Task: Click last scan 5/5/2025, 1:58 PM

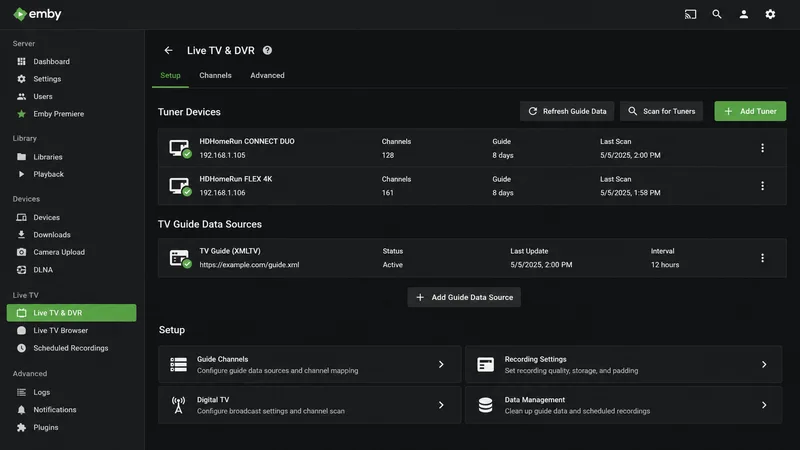Action: point(630,193)
